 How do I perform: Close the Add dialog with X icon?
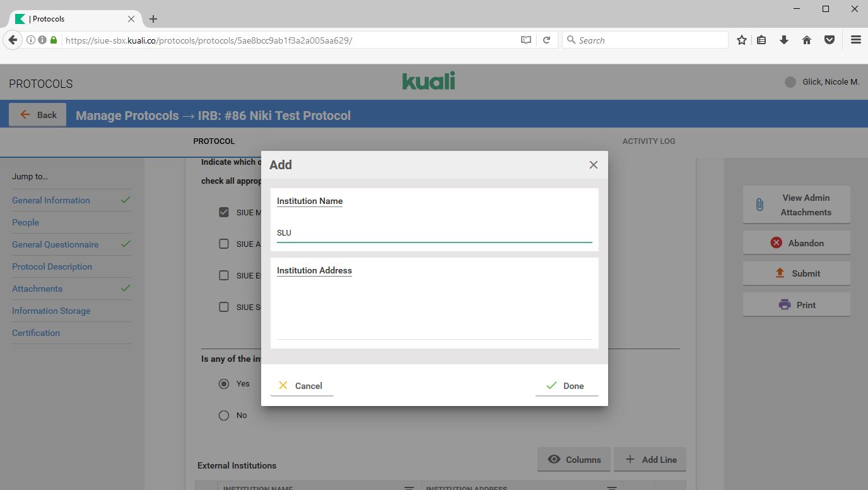pos(593,165)
